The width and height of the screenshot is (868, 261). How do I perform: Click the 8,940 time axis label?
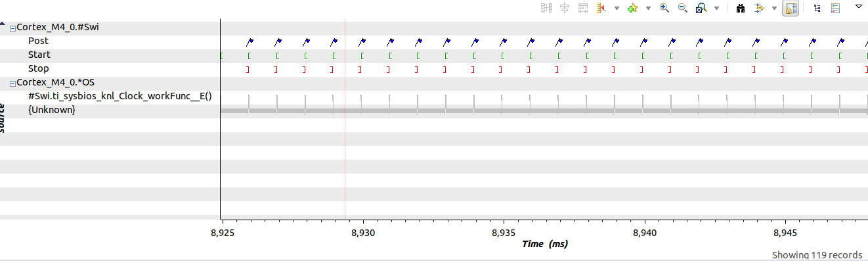click(x=644, y=233)
